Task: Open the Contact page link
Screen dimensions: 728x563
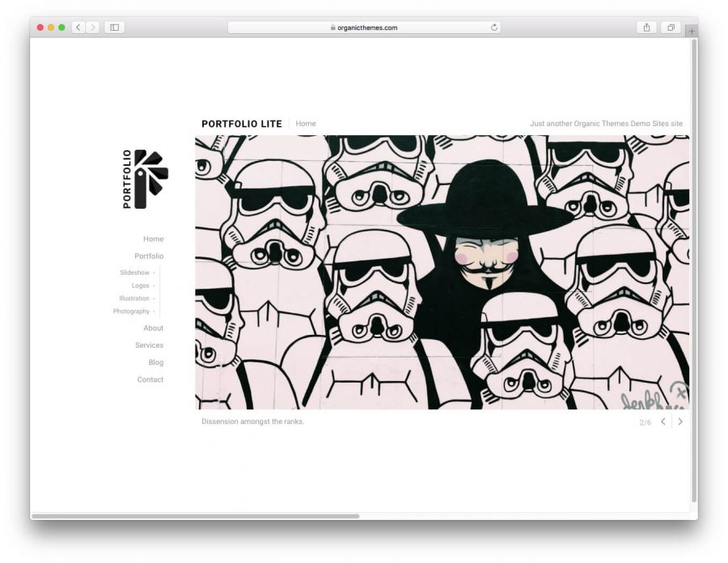Action: (x=150, y=379)
